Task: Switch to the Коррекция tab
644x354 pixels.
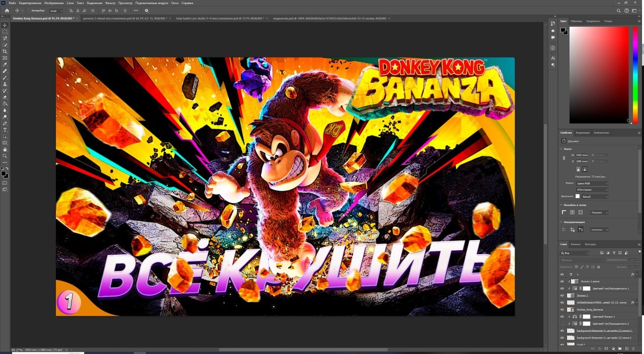Action: pyautogui.click(x=582, y=133)
